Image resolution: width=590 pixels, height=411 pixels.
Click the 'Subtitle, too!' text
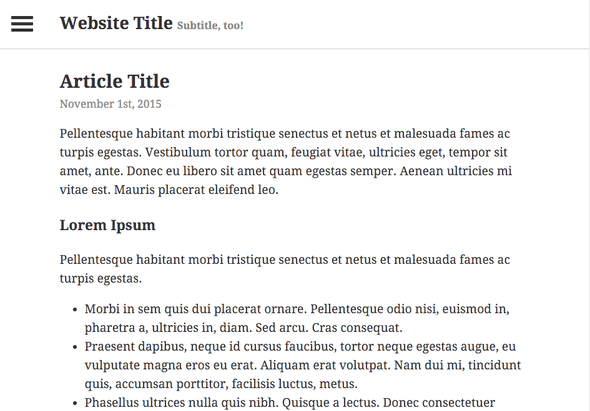pos(210,26)
